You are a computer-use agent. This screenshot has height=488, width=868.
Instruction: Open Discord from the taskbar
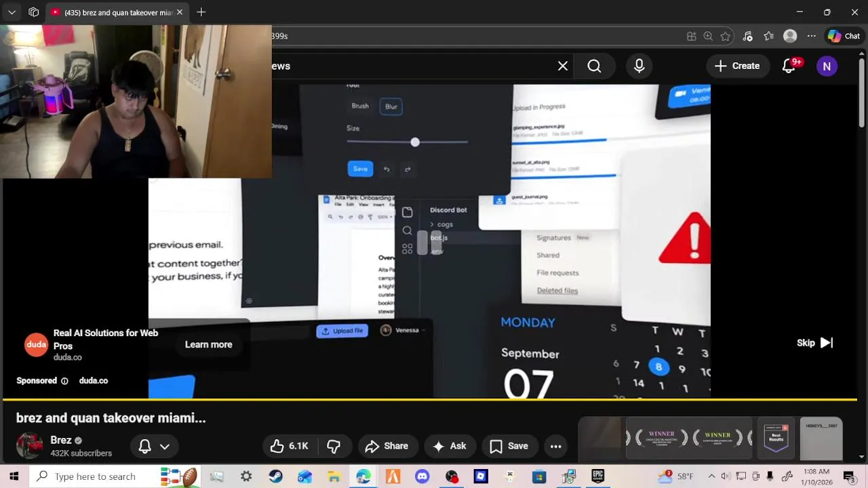pyautogui.click(x=422, y=476)
